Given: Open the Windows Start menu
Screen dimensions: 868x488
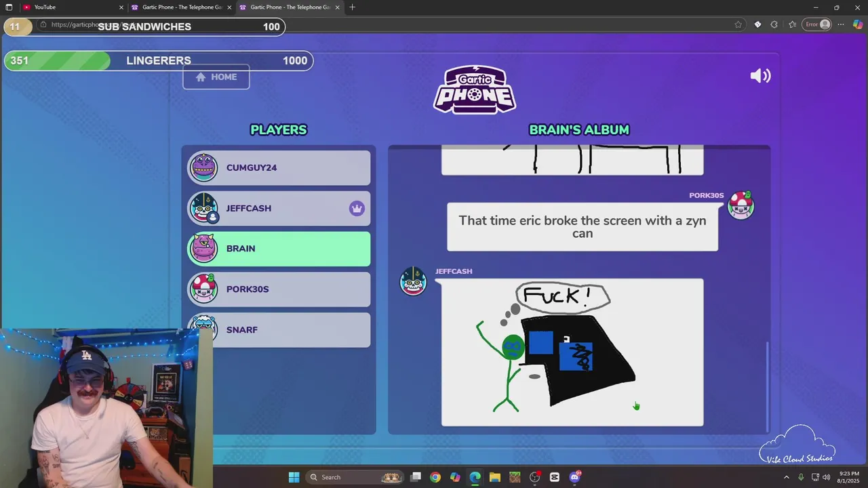Looking at the screenshot, I should coord(294,477).
